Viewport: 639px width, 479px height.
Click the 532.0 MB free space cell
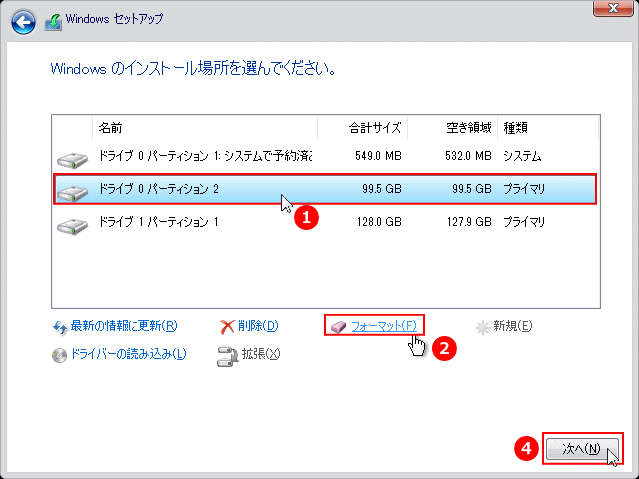[x=468, y=156]
